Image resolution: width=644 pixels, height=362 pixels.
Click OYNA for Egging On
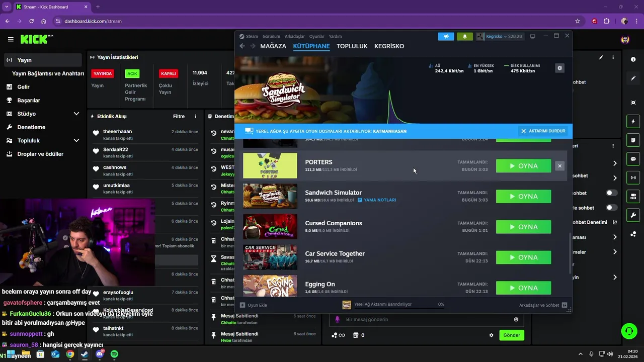523,288
